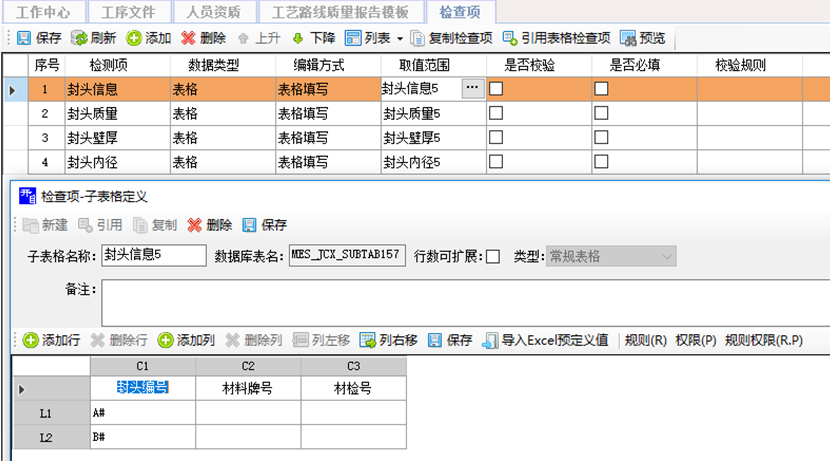This screenshot has width=830, height=467.
Task: Enable 是否必填 checkbox for 封头质量 row
Action: [x=602, y=113]
